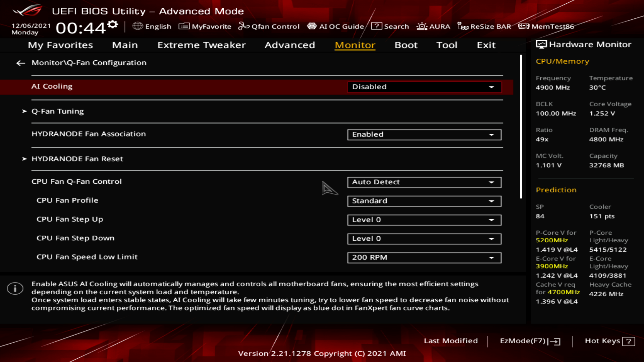The height and width of the screenshot is (362, 644).
Task: Click EzMode(F7) button
Action: 530,341
